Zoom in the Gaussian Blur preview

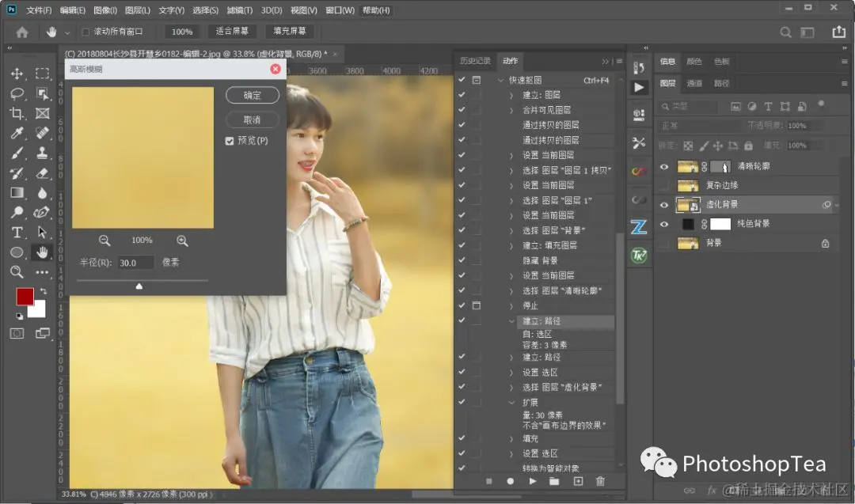click(182, 241)
